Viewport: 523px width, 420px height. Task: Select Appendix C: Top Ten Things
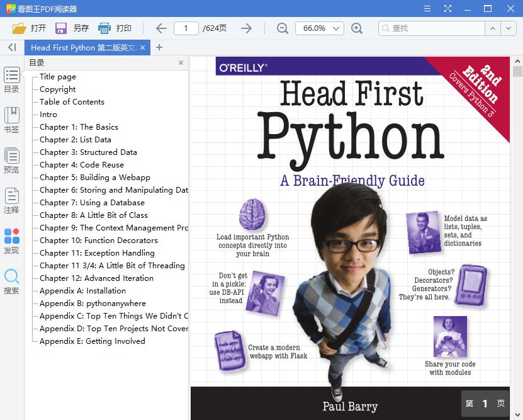coord(114,316)
